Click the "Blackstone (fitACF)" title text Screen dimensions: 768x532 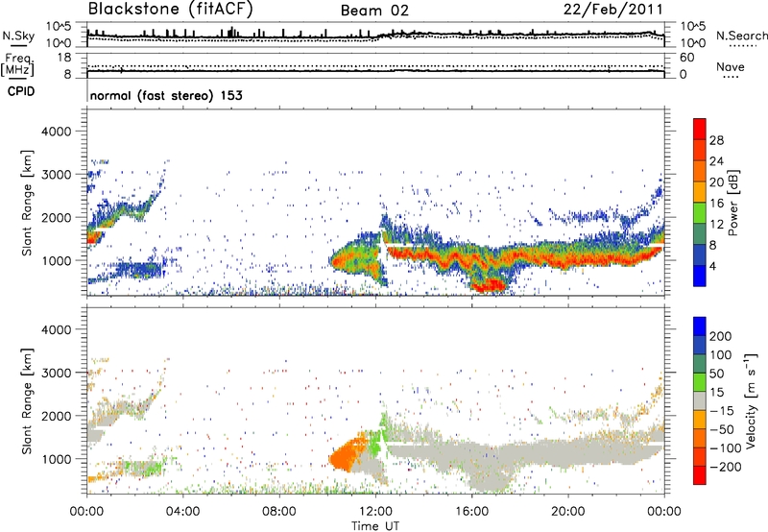(x=171, y=10)
